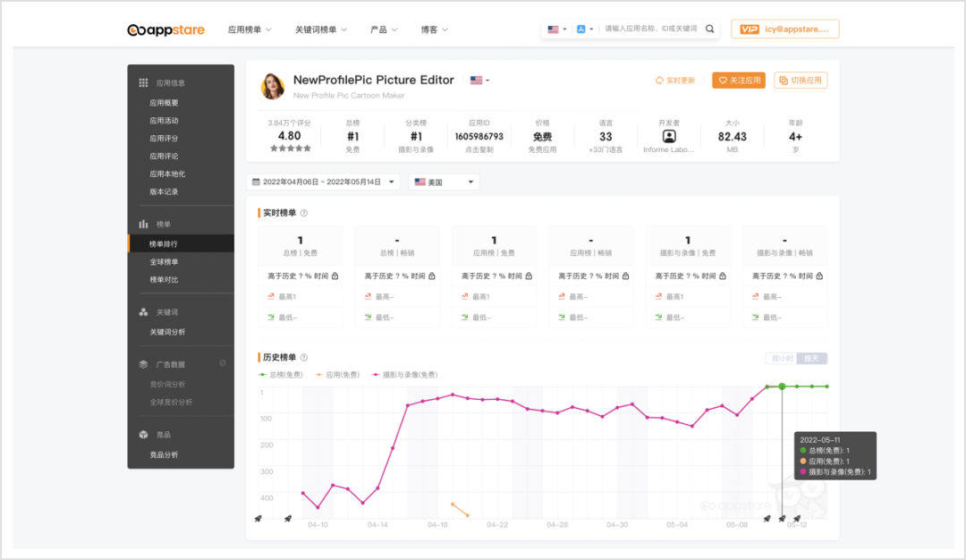The width and height of the screenshot is (966, 560).
Task: Click the help icon beside 实时榜单
Action: click(304, 213)
